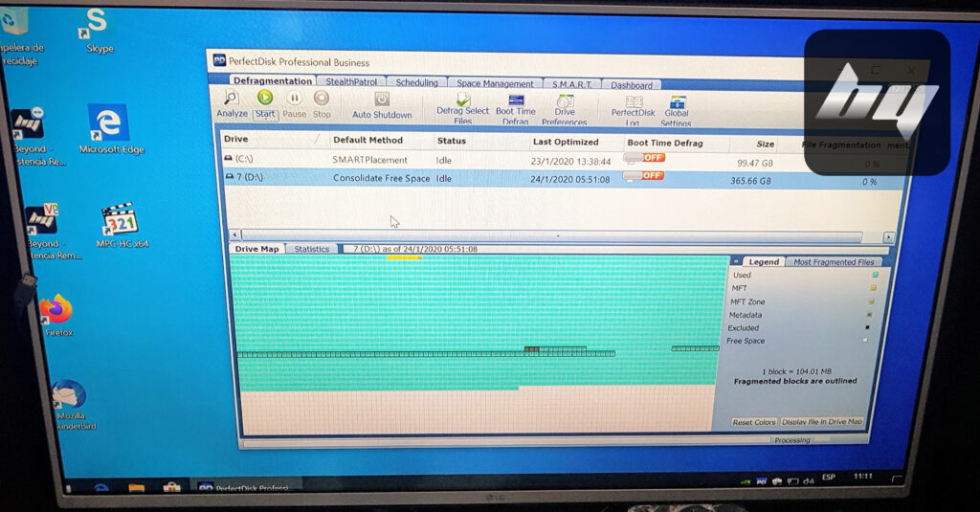Enable Boot Time Defrag for drive D

644,176
